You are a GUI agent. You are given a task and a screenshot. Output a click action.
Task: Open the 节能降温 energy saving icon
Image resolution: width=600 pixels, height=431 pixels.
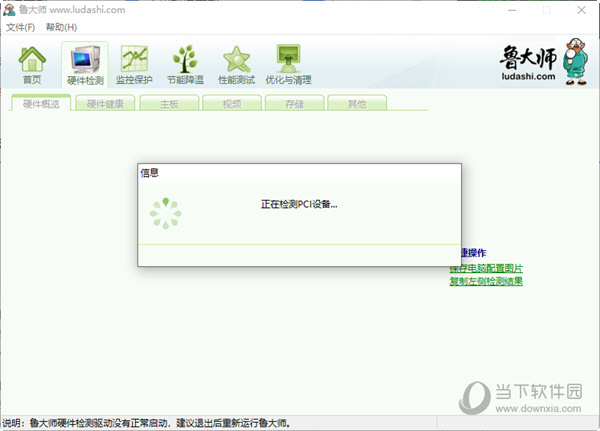(x=185, y=65)
